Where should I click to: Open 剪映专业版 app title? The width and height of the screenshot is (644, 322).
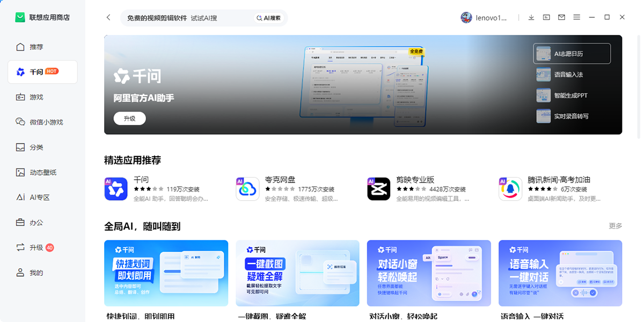415,180
